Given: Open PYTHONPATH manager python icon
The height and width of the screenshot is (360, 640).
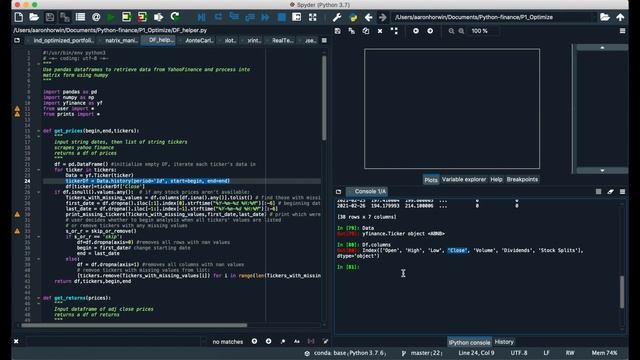Looking at the screenshot, I should tap(353, 17).
